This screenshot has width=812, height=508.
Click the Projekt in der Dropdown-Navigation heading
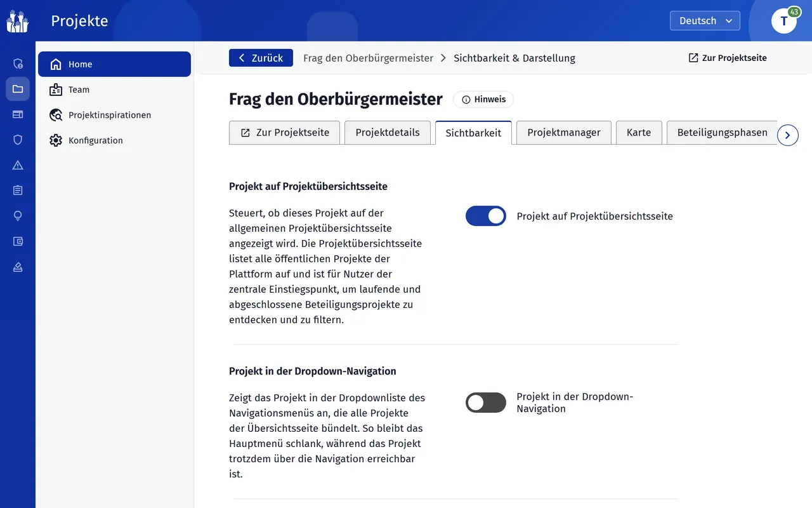coord(313,371)
